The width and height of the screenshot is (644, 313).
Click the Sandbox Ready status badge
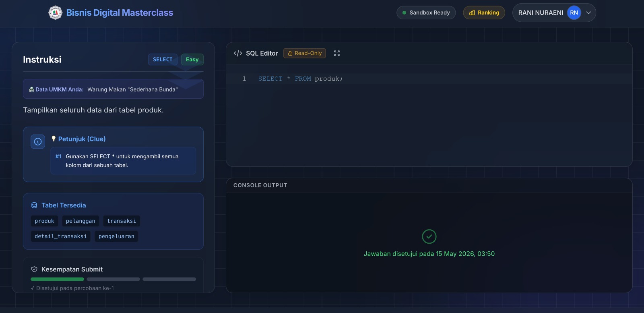pyautogui.click(x=426, y=12)
